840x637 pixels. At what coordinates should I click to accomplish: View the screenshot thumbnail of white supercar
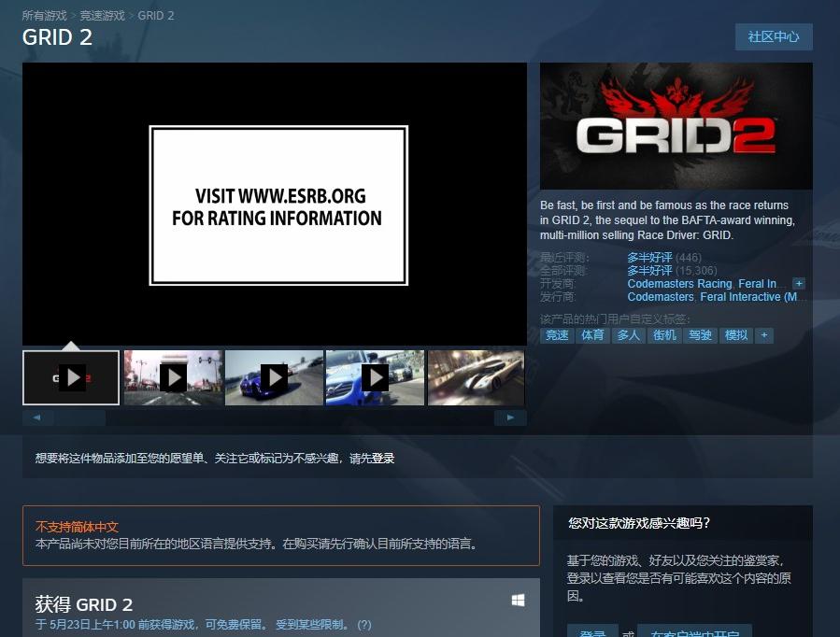tap(477, 378)
